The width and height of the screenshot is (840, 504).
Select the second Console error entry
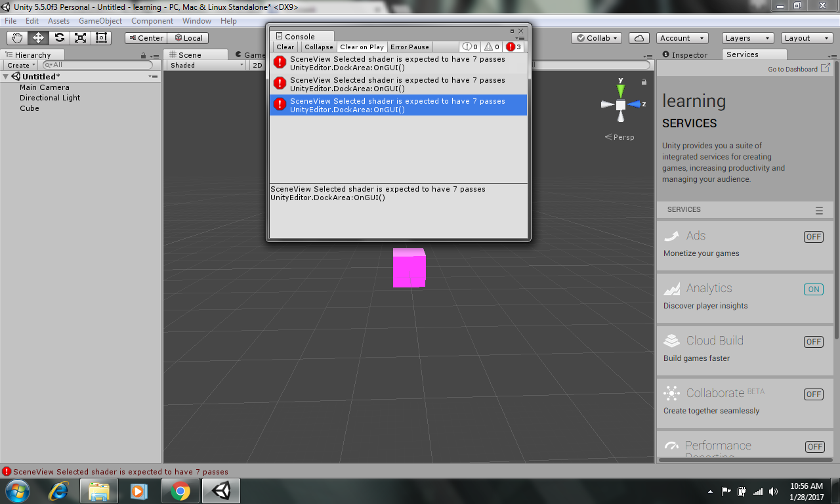click(398, 84)
